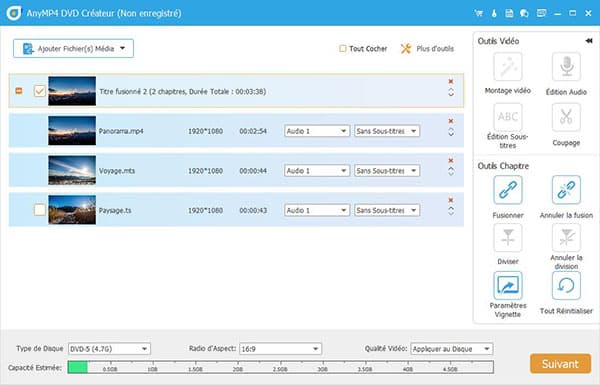Check the Paysage.ts checkbox
Image resolution: width=600 pixels, height=385 pixels.
pos(40,210)
